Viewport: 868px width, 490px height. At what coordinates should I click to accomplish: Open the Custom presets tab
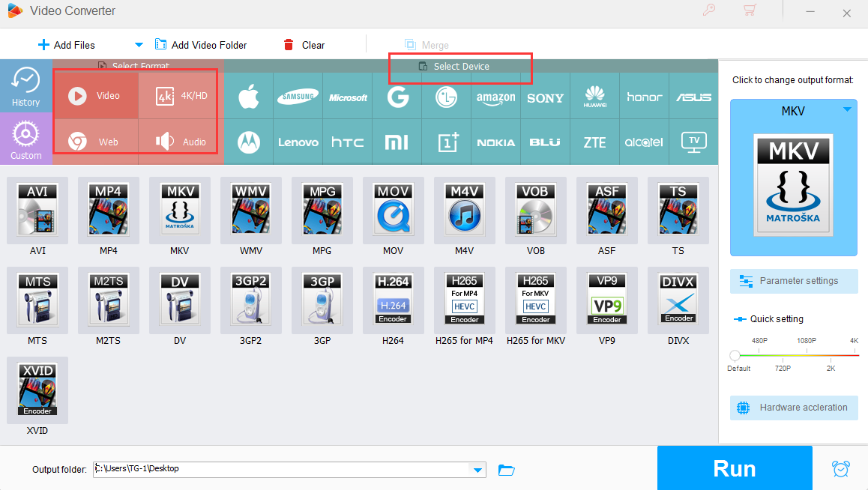26,139
